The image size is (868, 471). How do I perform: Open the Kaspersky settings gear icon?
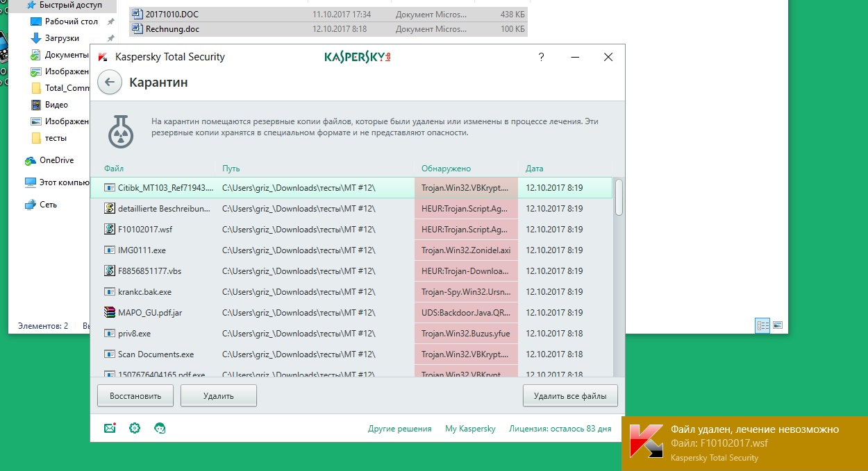[x=135, y=428]
